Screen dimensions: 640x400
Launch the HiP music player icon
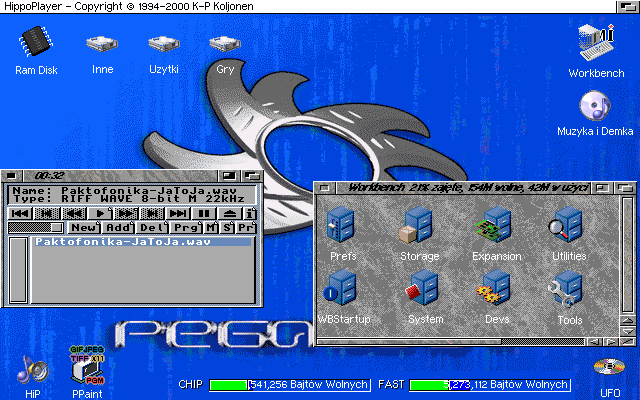pos(32,370)
